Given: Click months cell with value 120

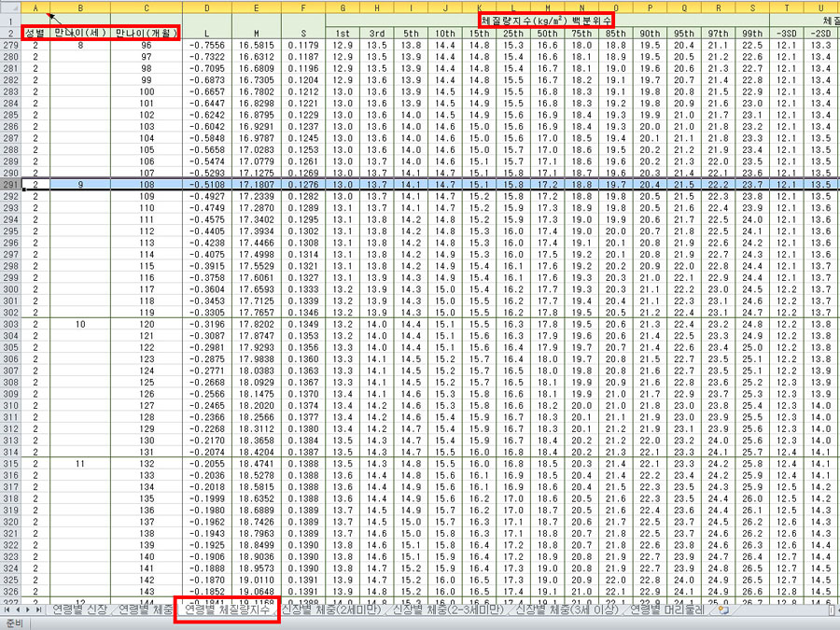Looking at the screenshot, I should click(147, 324).
